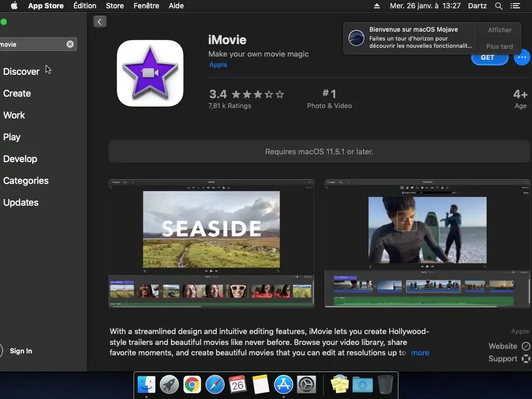Screen dimensions: 532x399
Task: Click the 4+ Age rating
Action: point(520,98)
